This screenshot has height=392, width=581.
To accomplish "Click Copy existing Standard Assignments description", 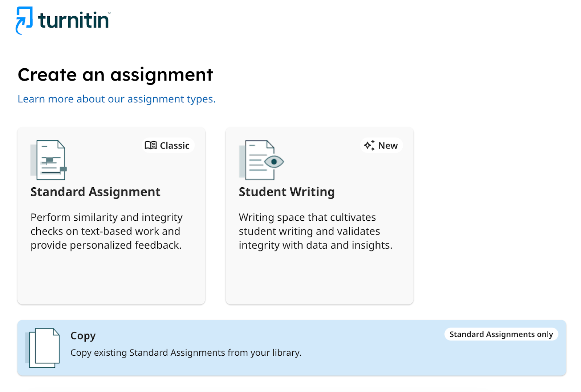I will (x=186, y=353).
